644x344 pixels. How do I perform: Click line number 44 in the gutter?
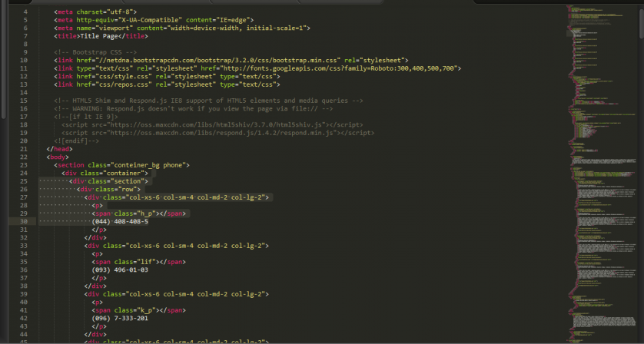tap(23, 334)
